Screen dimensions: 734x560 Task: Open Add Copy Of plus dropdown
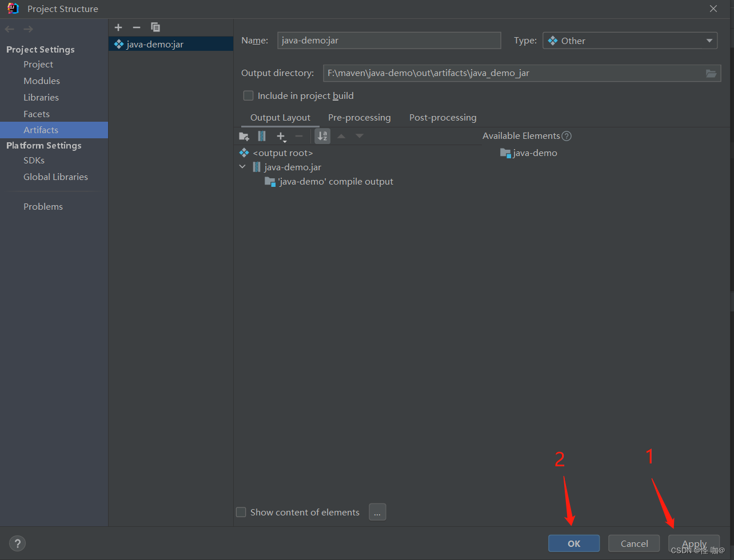tap(281, 137)
